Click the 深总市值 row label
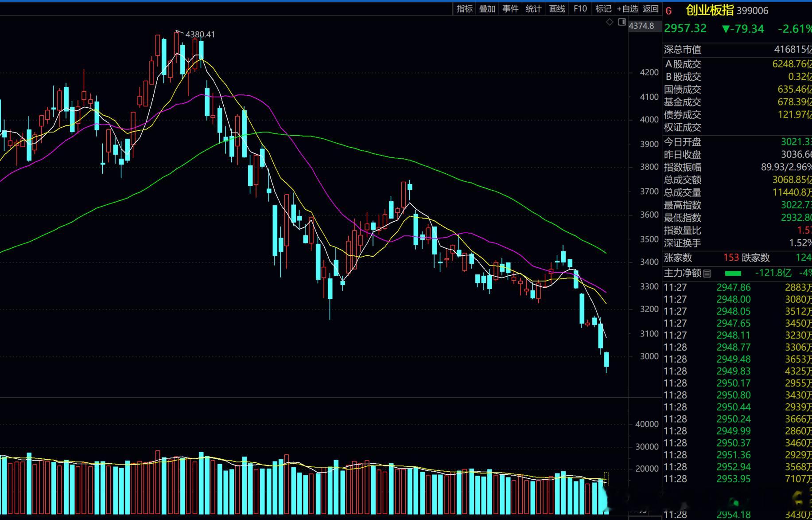This screenshot has height=520, width=812. [x=683, y=50]
